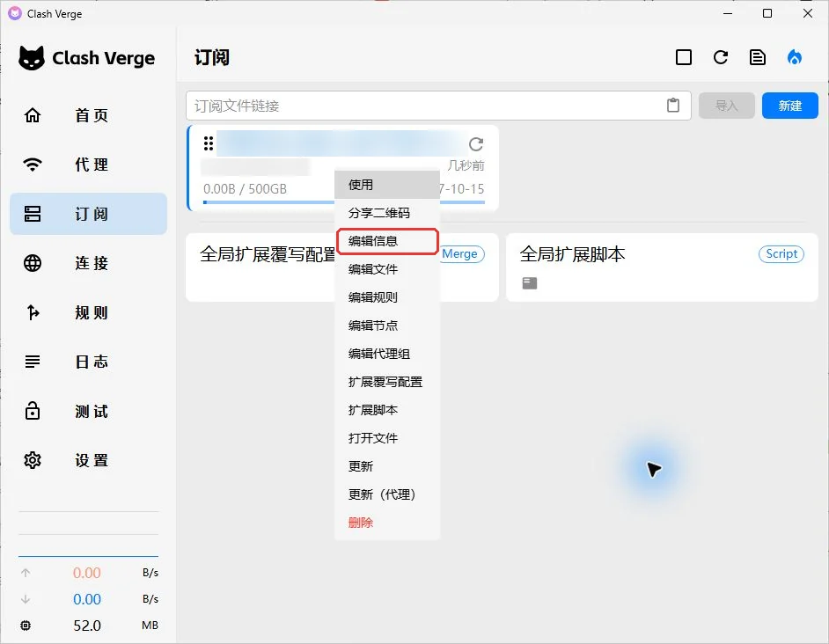The image size is (829, 644).
Task: Choose 更新（代理）menu entry
Action: click(387, 494)
